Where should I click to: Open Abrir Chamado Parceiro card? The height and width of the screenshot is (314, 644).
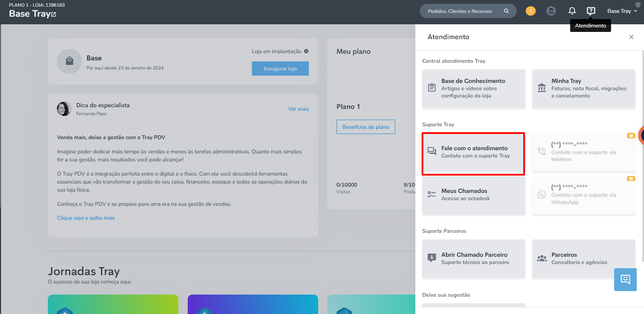[474, 258]
